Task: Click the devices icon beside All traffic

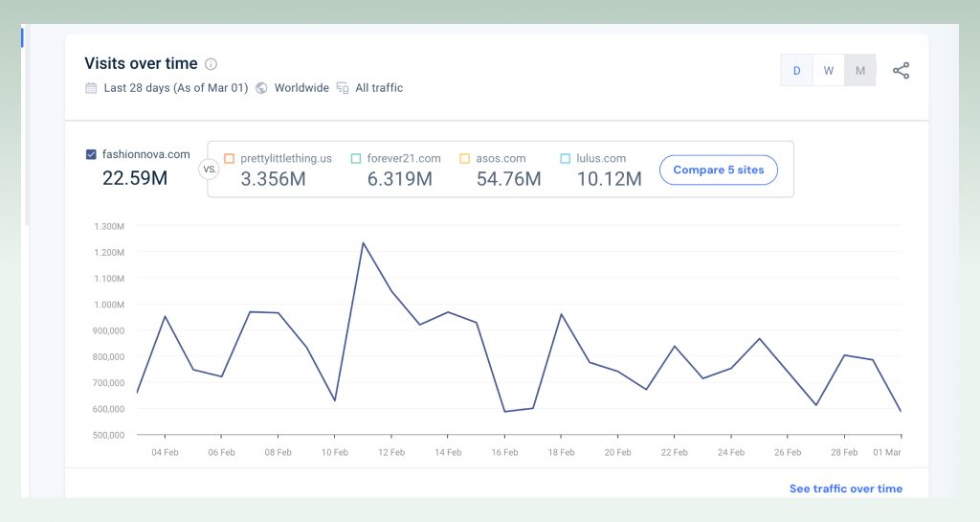Action: click(x=343, y=88)
